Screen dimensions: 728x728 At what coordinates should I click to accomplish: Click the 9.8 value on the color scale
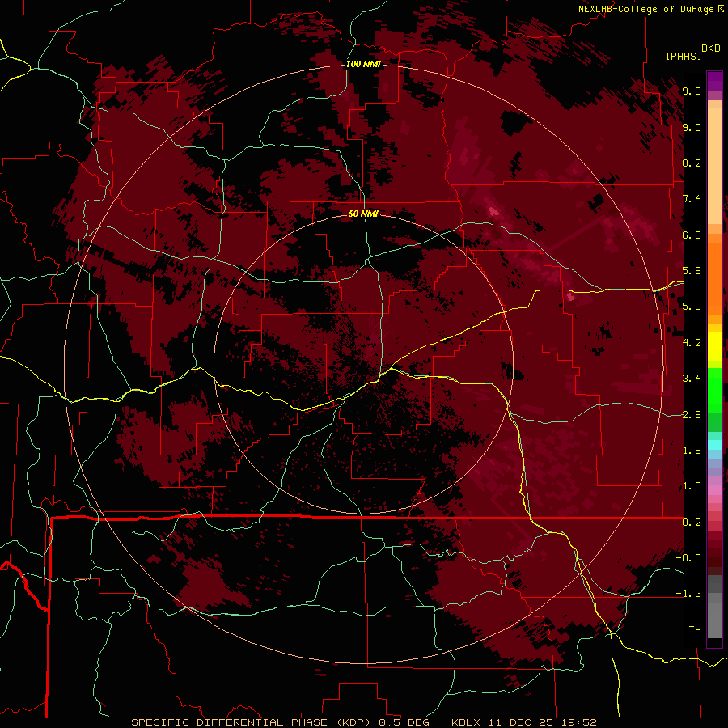pyautogui.click(x=692, y=91)
